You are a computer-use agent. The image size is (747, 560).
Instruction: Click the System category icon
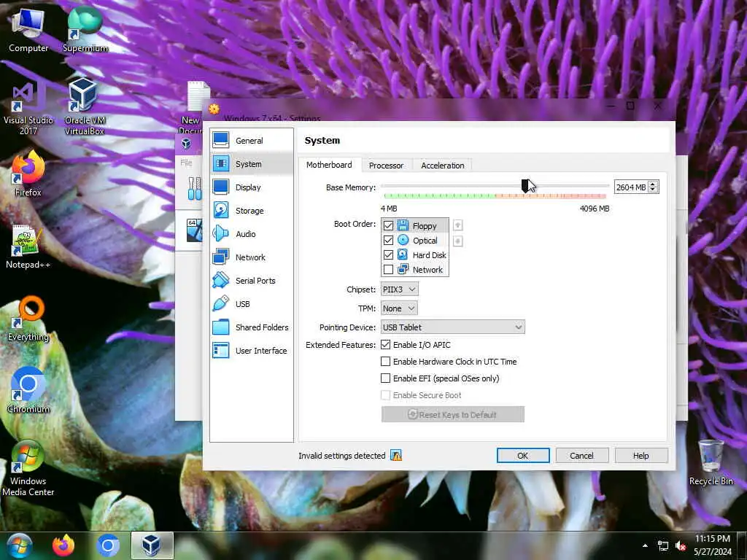pos(220,163)
